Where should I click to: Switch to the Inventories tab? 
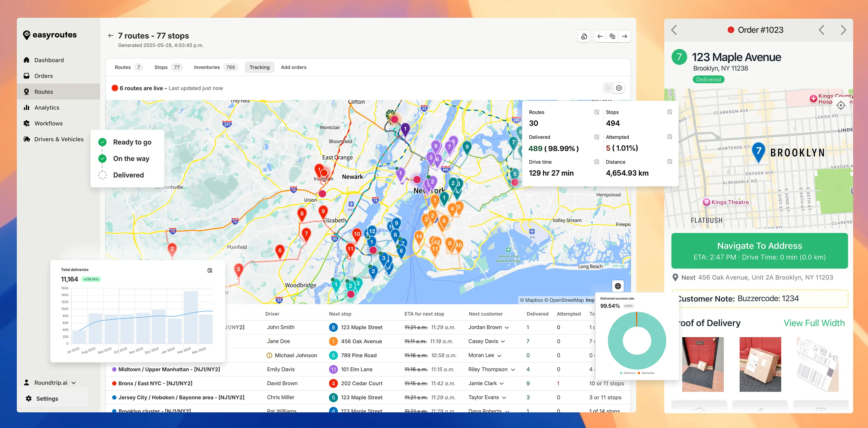[x=207, y=67]
